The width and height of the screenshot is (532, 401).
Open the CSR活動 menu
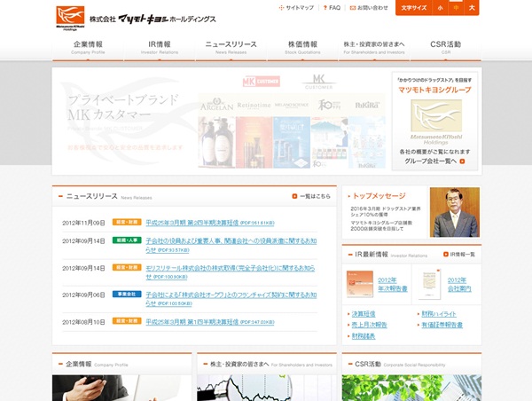coord(445,48)
